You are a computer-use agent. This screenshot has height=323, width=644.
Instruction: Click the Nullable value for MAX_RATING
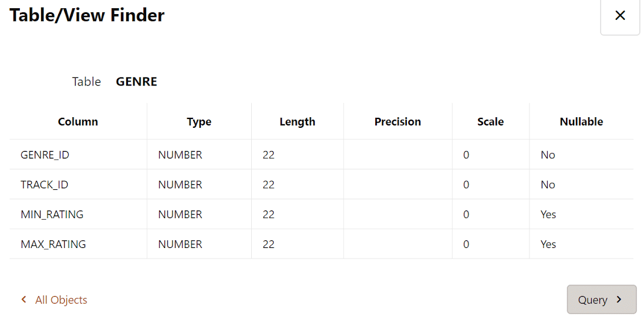[548, 244]
